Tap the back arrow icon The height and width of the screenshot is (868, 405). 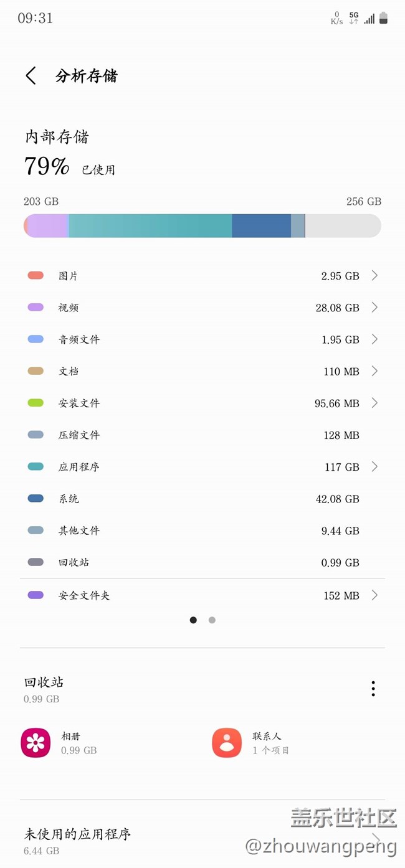click(x=31, y=76)
